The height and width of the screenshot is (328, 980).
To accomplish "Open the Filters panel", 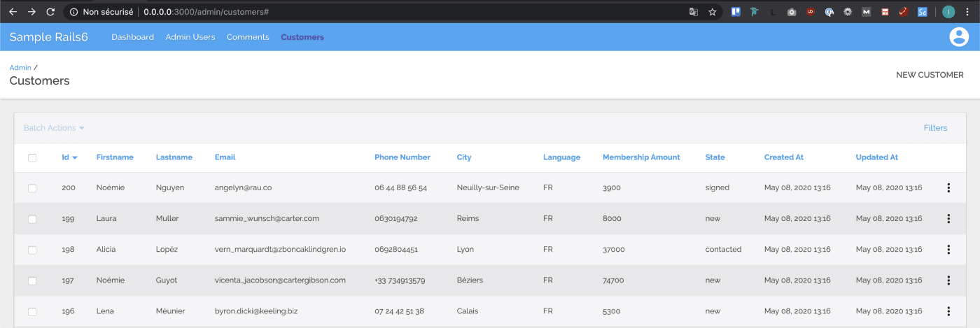I will pyautogui.click(x=935, y=128).
